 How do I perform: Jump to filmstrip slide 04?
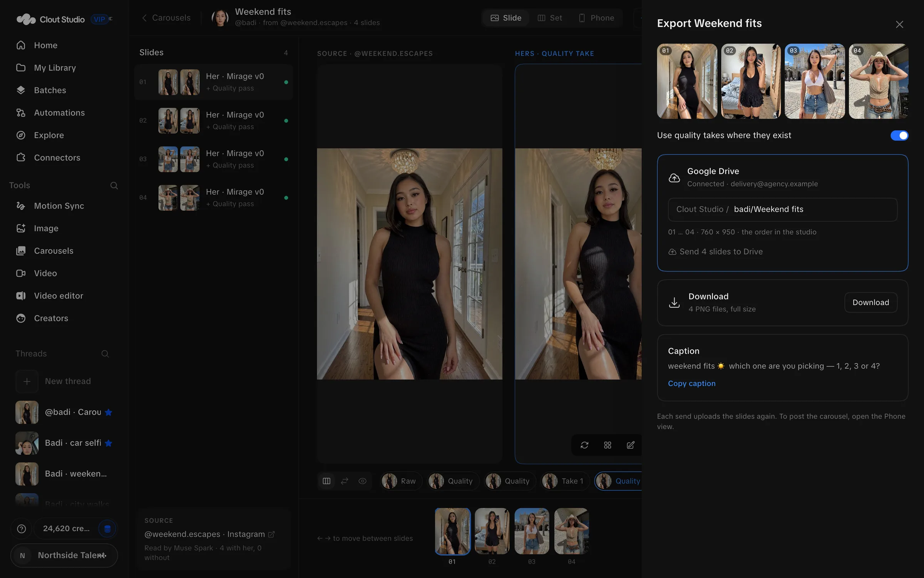pyautogui.click(x=571, y=531)
